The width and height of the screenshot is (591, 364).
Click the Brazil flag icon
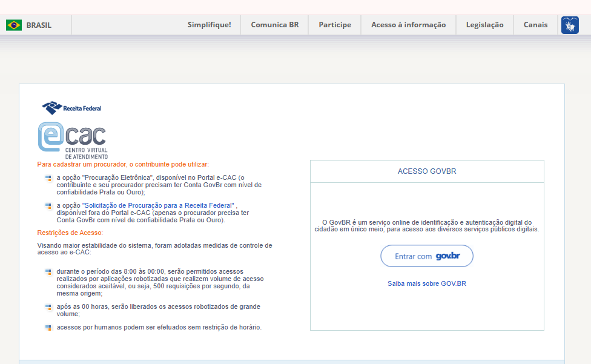[x=14, y=25]
